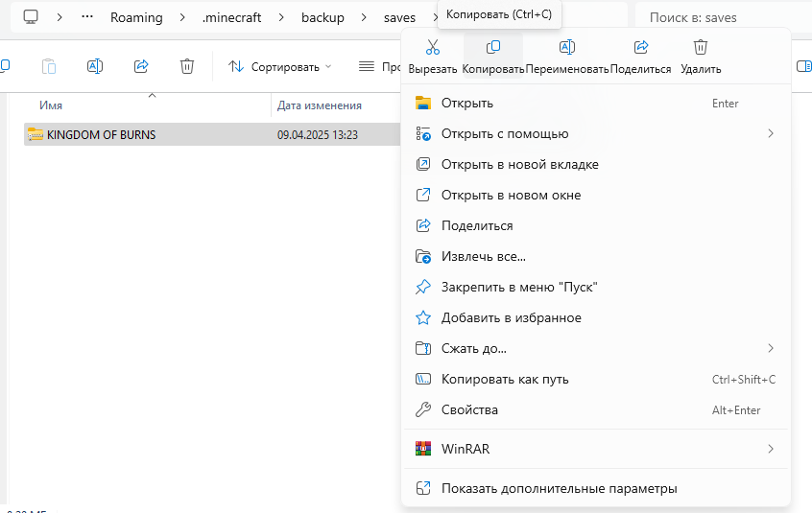812x513 pixels.
Task: Click the star icon of Добавить в избранное
Action: tap(423, 317)
